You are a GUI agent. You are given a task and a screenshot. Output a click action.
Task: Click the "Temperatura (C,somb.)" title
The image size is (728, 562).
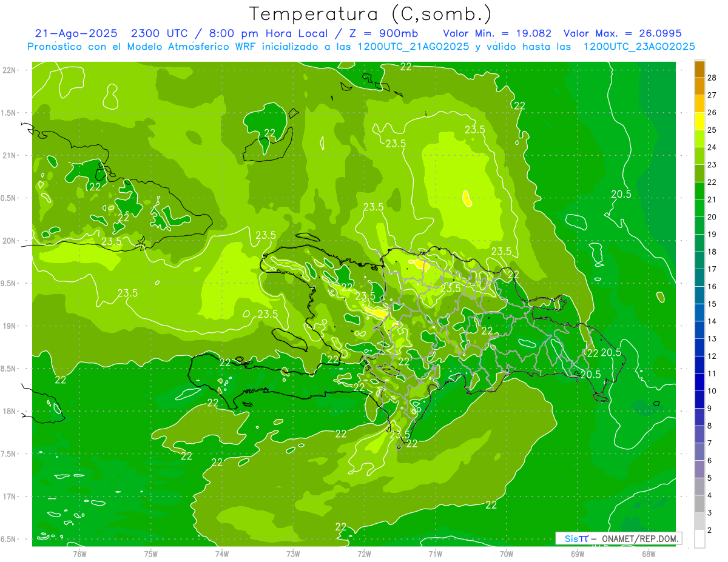click(371, 14)
